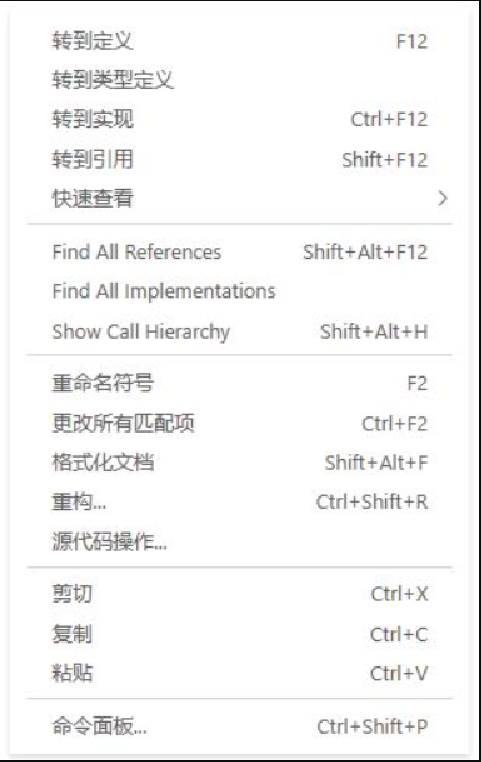Click 剪切 to cut the selection

[240, 594]
